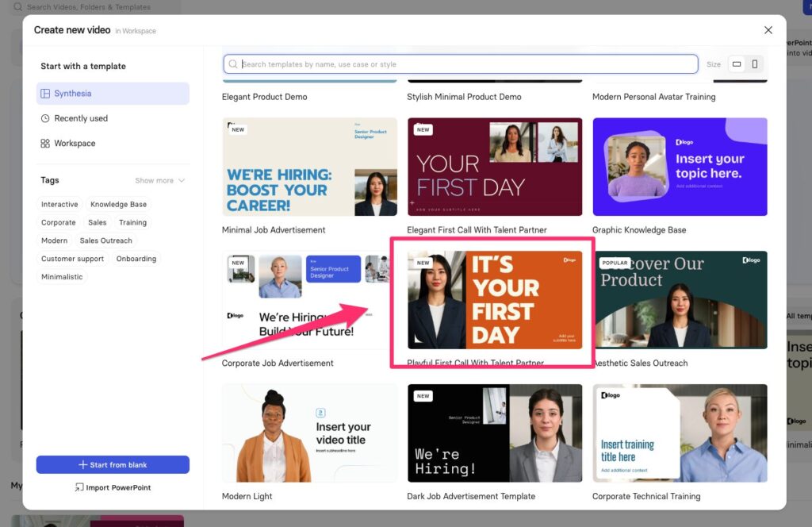Select Corporate Technical Training template thumbnail
The height and width of the screenshot is (527, 812).
tap(680, 433)
